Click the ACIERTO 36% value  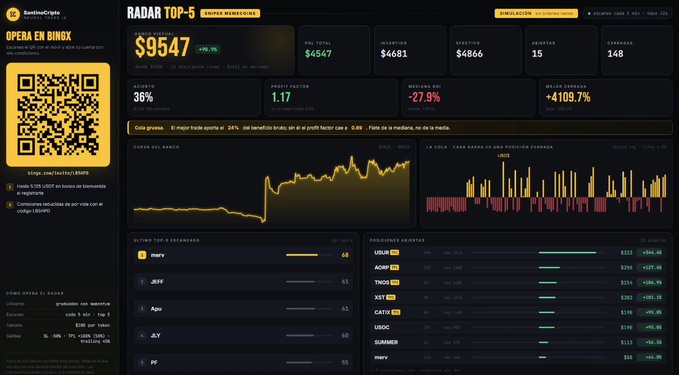click(143, 97)
